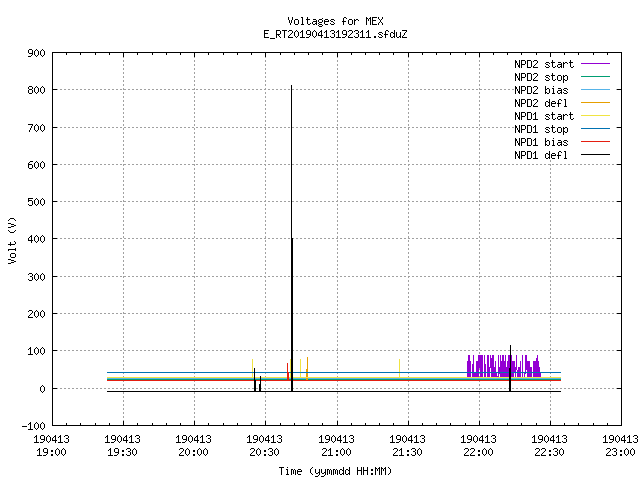Click the 'NPD1 defl' legend label
Viewport: 640px width, 480px height.
pyautogui.click(x=541, y=156)
